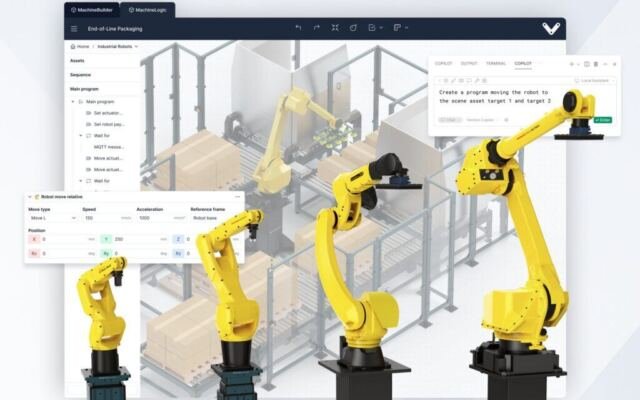Screen dimensions: 640x400
Task: Open the Move type dropdown
Action: tap(53, 218)
